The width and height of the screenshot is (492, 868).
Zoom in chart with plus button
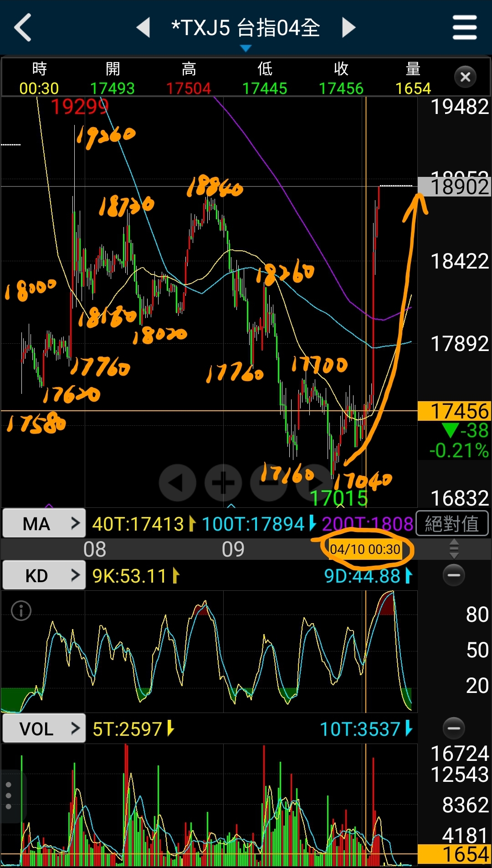coord(223,483)
